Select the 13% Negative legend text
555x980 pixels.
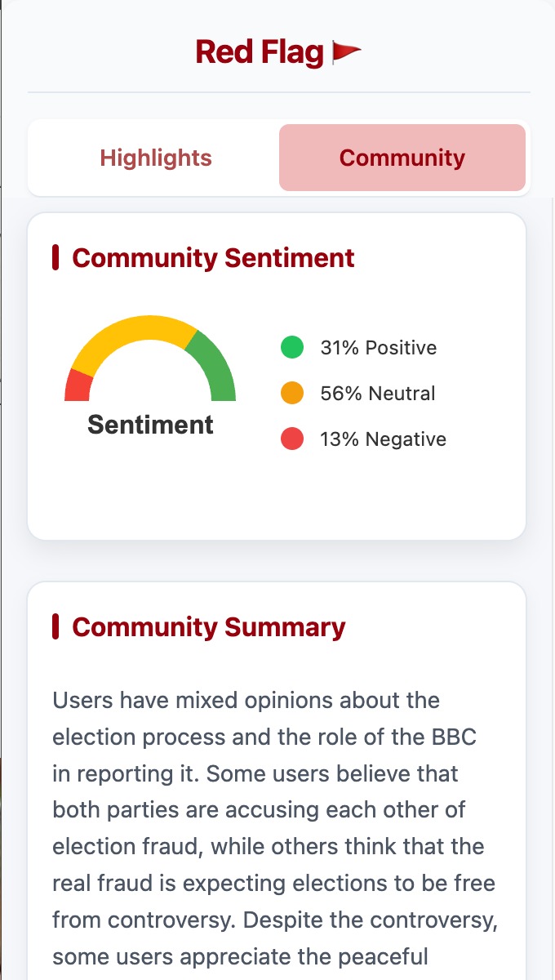[383, 439]
